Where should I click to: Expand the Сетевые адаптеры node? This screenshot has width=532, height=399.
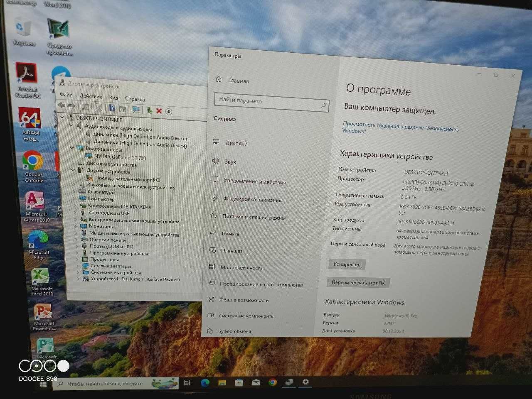pos(78,266)
